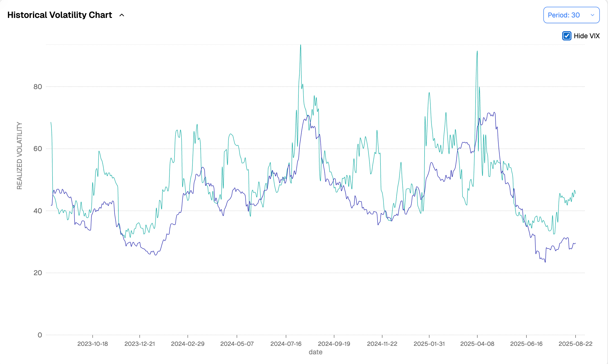This screenshot has width=608, height=364.
Task: Click the 2024-02-29 date tick label
Action: click(188, 344)
